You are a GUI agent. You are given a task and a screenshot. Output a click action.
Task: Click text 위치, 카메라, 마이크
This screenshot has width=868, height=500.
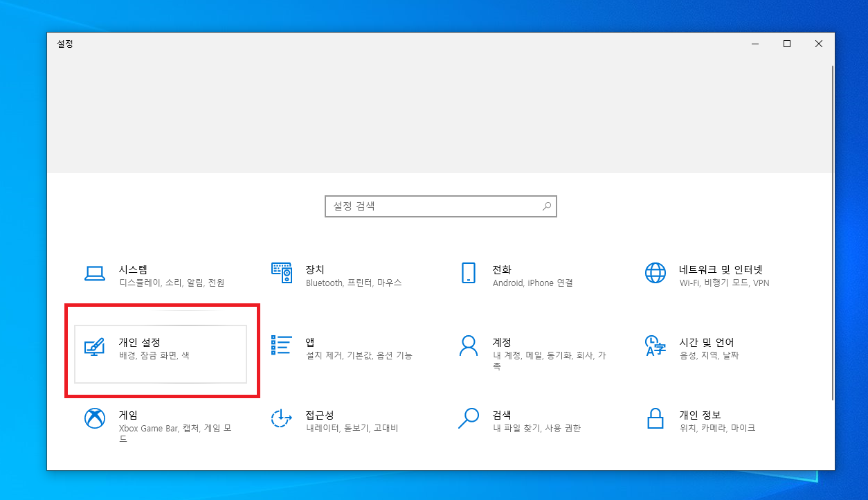[x=717, y=428]
